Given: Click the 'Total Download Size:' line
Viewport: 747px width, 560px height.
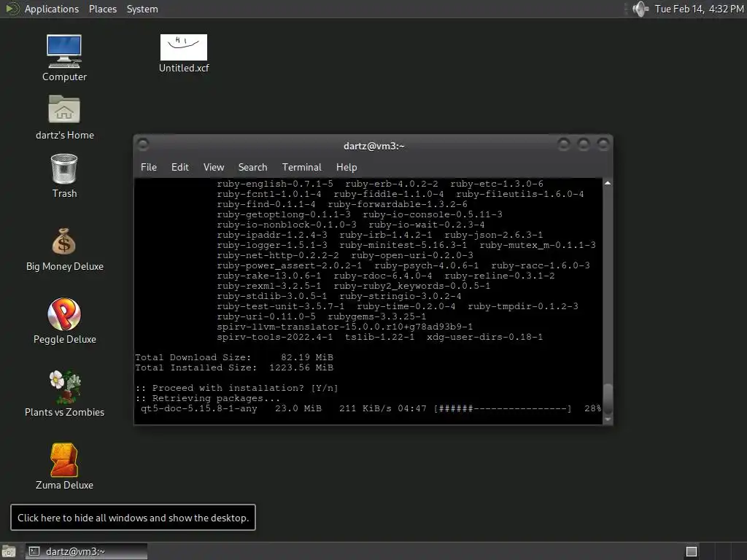Looking at the screenshot, I should tap(234, 357).
